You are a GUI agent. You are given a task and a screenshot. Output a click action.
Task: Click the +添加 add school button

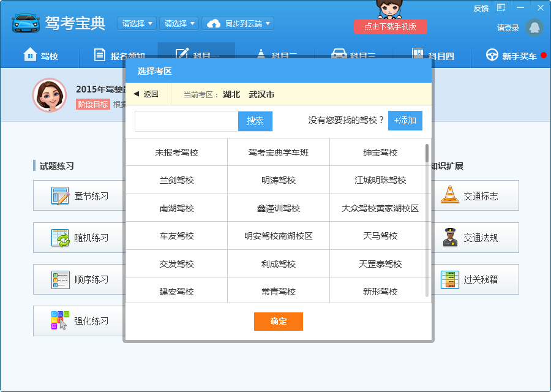tap(405, 121)
